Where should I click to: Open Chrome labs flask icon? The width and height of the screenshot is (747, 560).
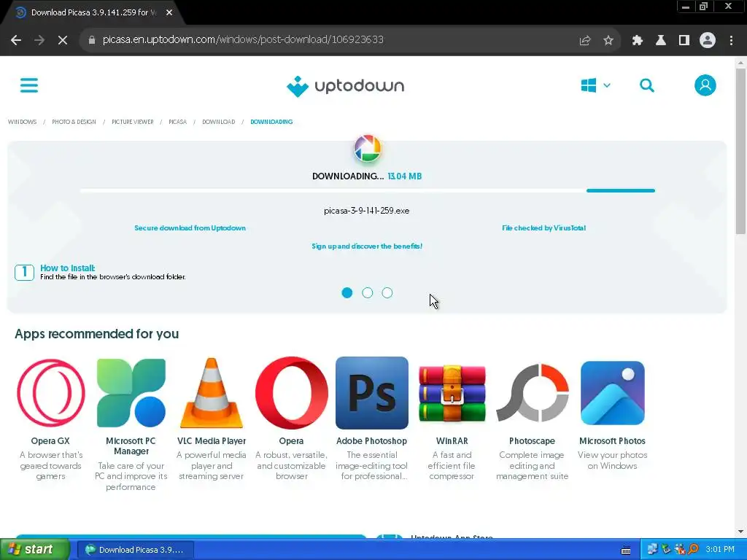point(661,40)
